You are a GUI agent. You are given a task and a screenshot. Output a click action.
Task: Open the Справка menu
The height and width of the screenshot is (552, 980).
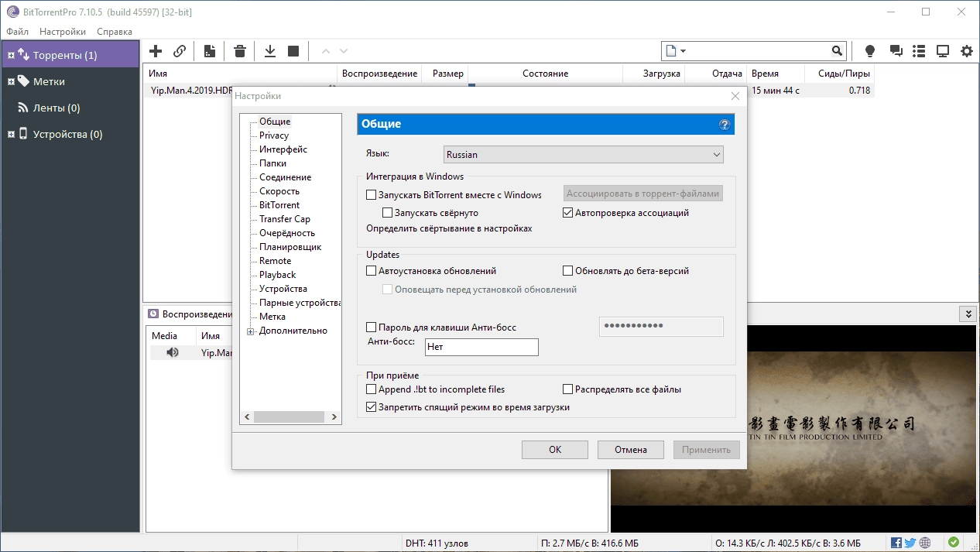tap(115, 32)
